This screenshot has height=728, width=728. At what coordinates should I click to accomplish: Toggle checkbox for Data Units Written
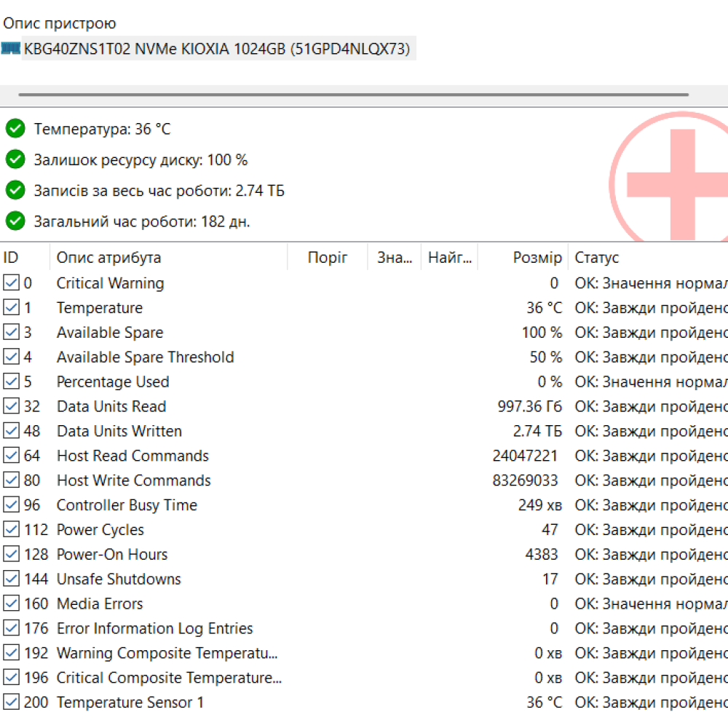pos(12,431)
